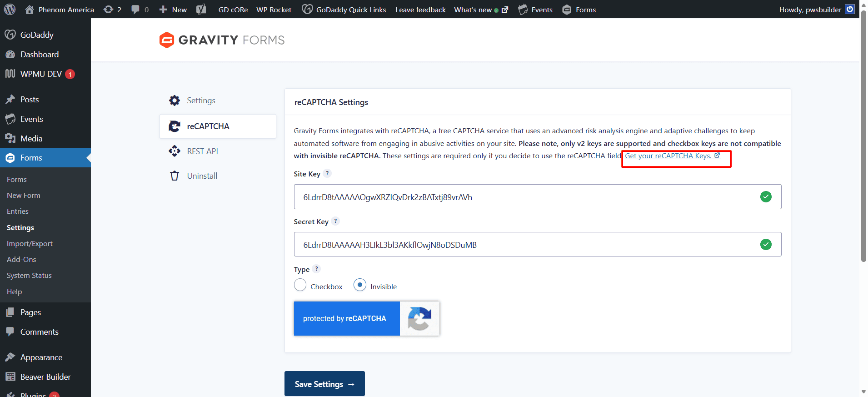This screenshot has height=397, width=868.
Task: Click the Beaver Builder icon
Action: (x=10, y=377)
